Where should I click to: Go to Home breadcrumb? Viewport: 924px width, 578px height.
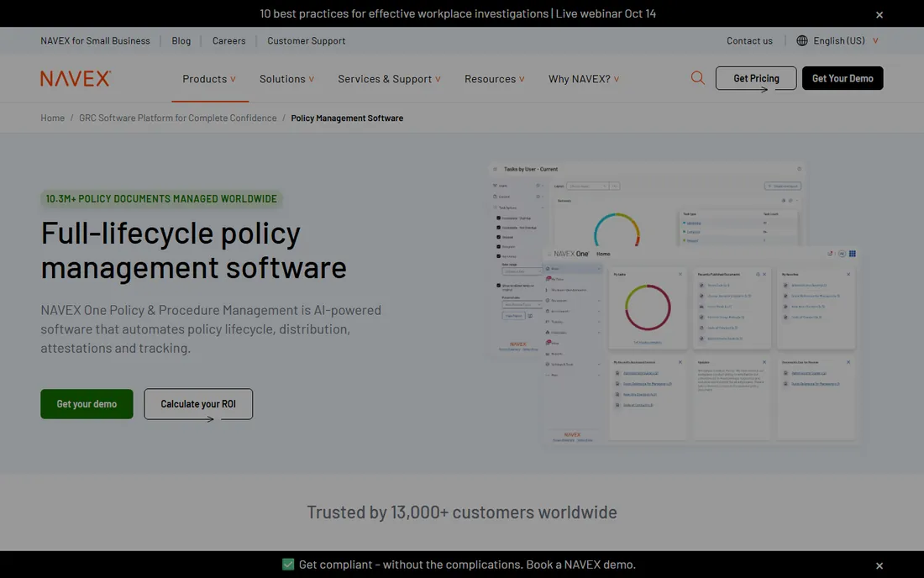pos(52,118)
